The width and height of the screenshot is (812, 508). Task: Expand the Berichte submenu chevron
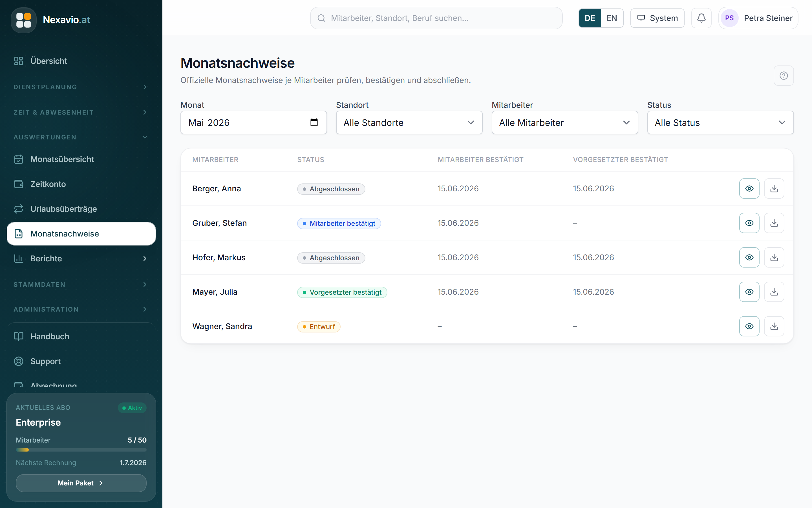click(145, 258)
